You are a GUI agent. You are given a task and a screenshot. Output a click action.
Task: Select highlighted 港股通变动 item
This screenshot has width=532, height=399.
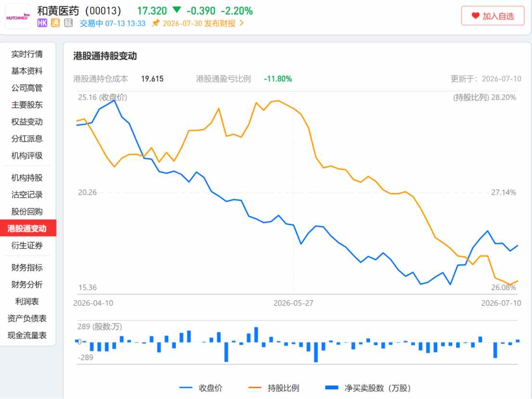(x=28, y=228)
